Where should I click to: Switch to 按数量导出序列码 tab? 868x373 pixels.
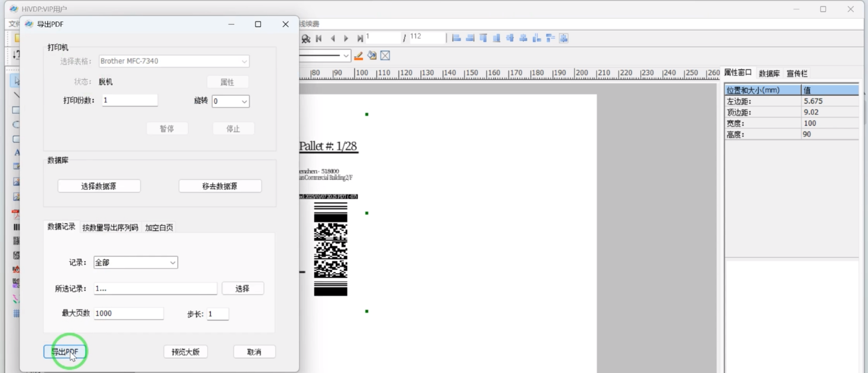[110, 228]
